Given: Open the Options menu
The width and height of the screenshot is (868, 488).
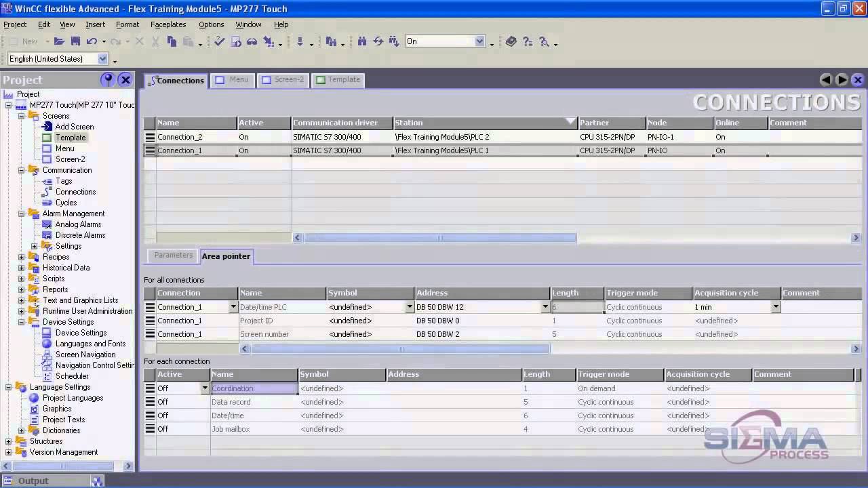Looking at the screenshot, I should click(x=211, y=24).
